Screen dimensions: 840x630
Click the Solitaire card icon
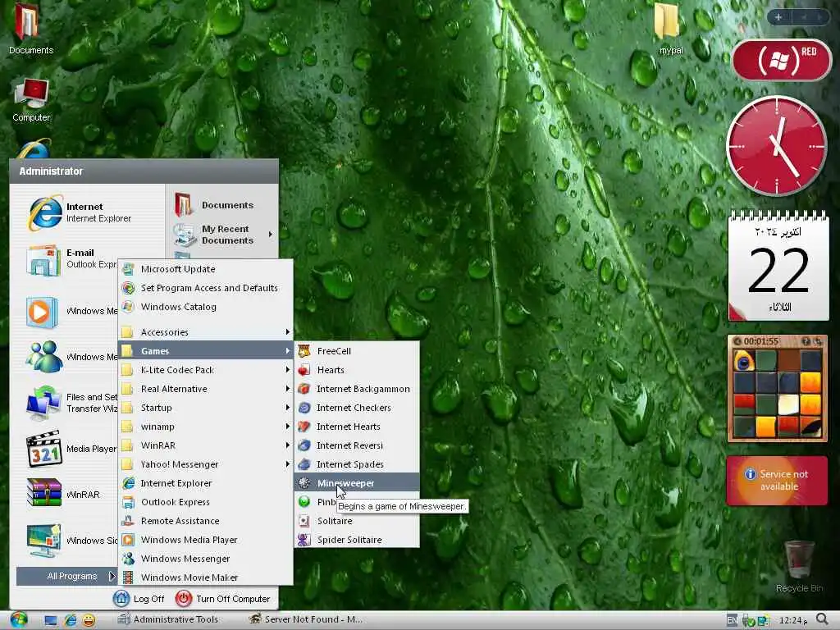[x=304, y=521]
